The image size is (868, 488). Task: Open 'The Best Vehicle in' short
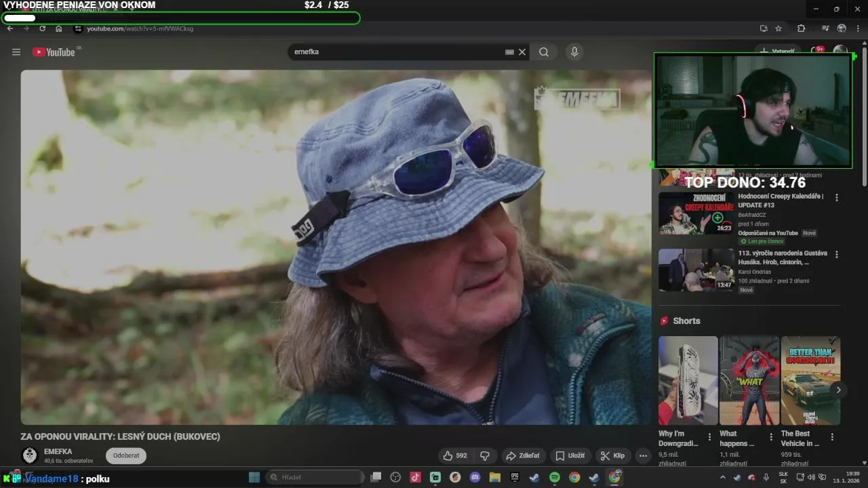tap(810, 380)
